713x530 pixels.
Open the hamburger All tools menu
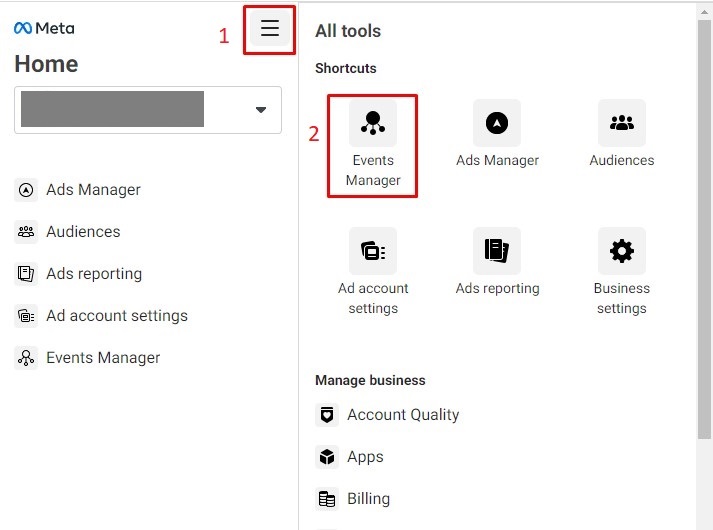click(270, 28)
